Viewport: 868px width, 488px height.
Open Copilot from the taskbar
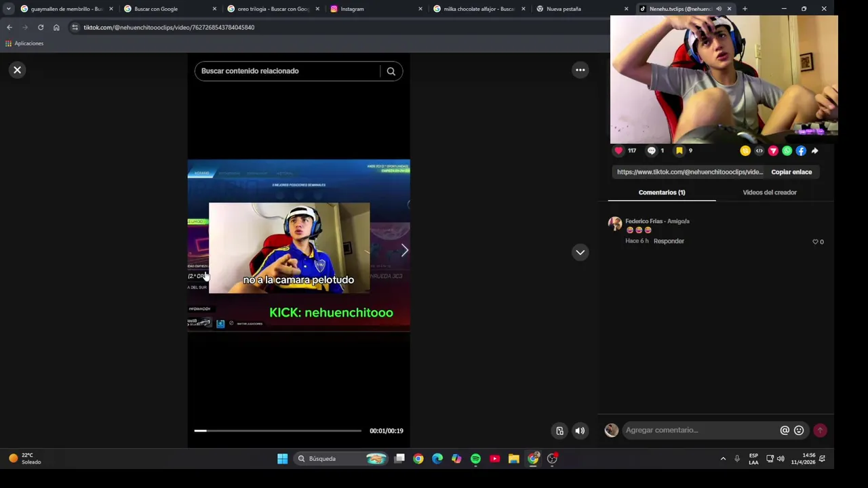[456, 459]
